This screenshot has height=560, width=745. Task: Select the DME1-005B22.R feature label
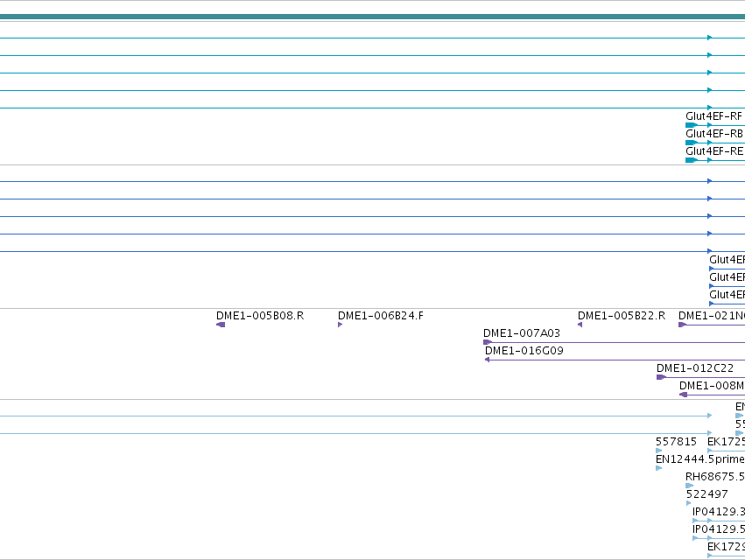tap(622, 316)
